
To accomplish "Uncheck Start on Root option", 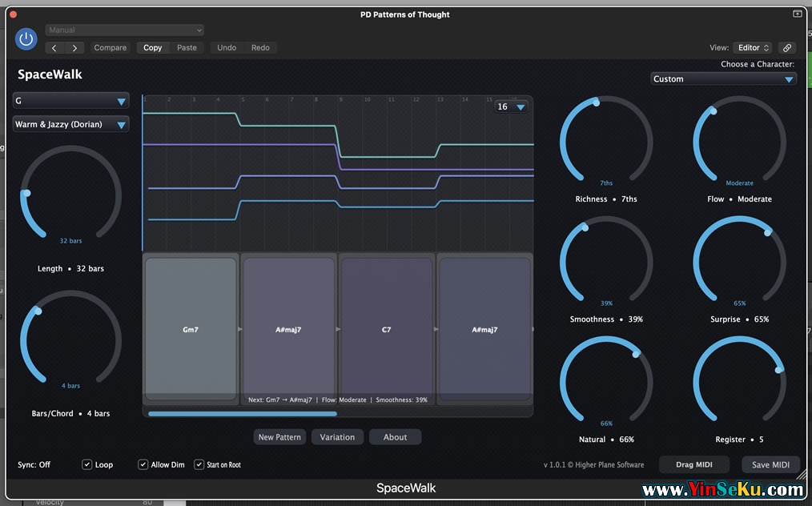I will (x=199, y=464).
